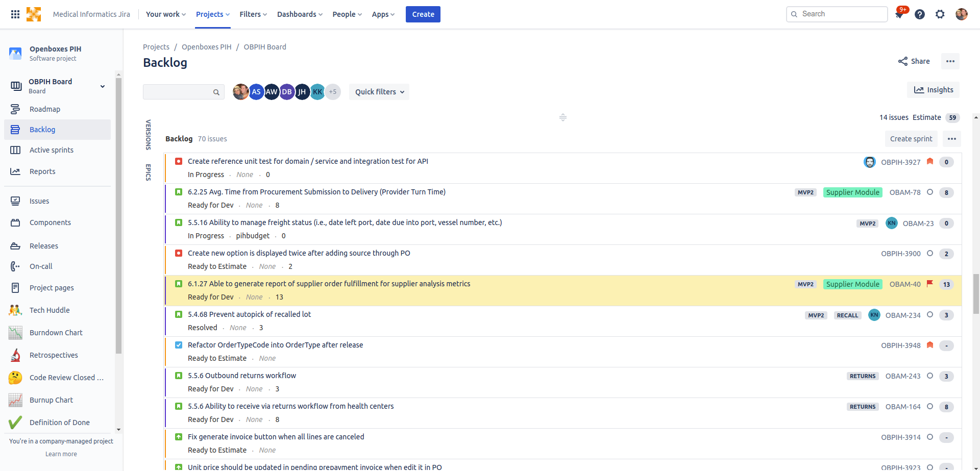Filter by the first photo assignee avatar
The image size is (980, 471).
(241, 92)
